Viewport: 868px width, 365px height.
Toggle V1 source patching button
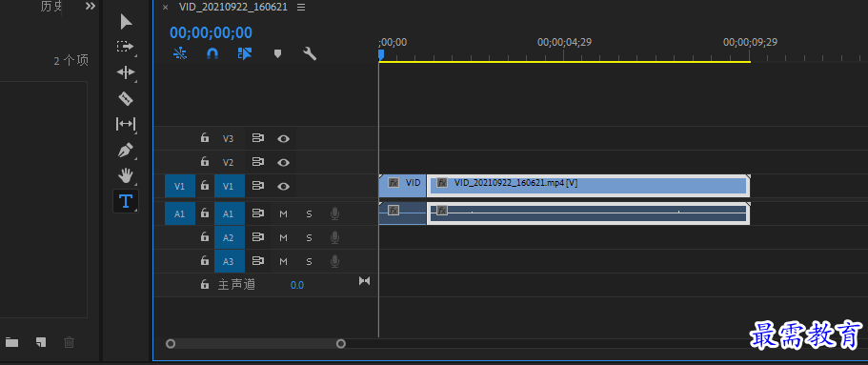click(180, 186)
